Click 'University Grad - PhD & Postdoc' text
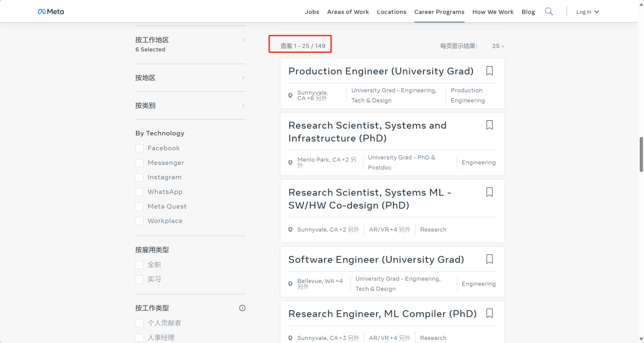Image resolution: width=644 pixels, height=343 pixels. click(x=401, y=163)
